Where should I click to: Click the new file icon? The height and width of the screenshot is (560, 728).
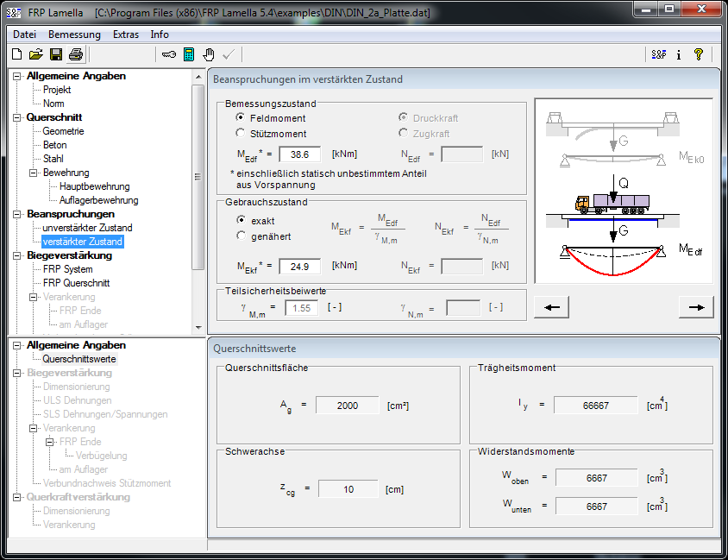click(x=16, y=54)
